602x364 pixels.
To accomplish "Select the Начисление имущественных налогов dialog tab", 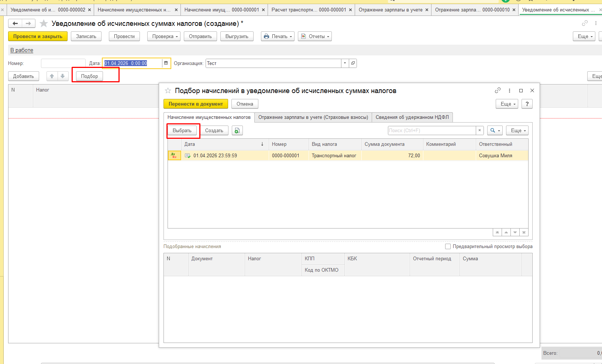I will tap(209, 117).
